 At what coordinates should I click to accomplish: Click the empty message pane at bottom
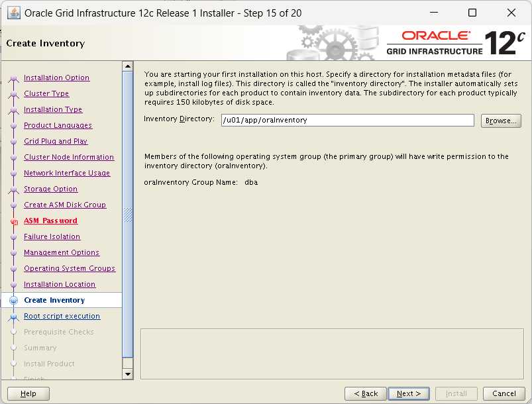pyautogui.click(x=332, y=354)
